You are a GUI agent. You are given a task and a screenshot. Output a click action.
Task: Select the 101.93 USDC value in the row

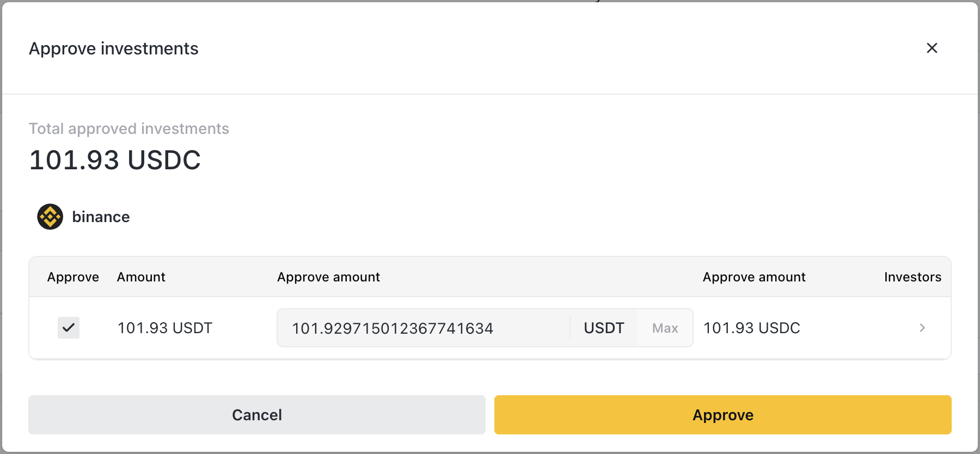pyautogui.click(x=751, y=328)
